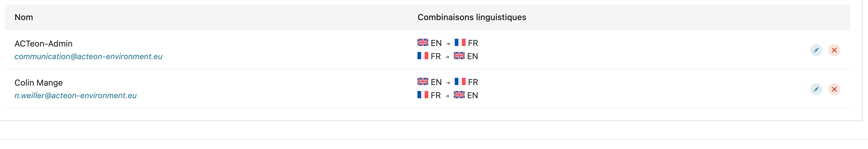Click UK flag ending Colin Mange's FR→EN pair
This screenshot has height=149, width=868.
coord(459,95)
